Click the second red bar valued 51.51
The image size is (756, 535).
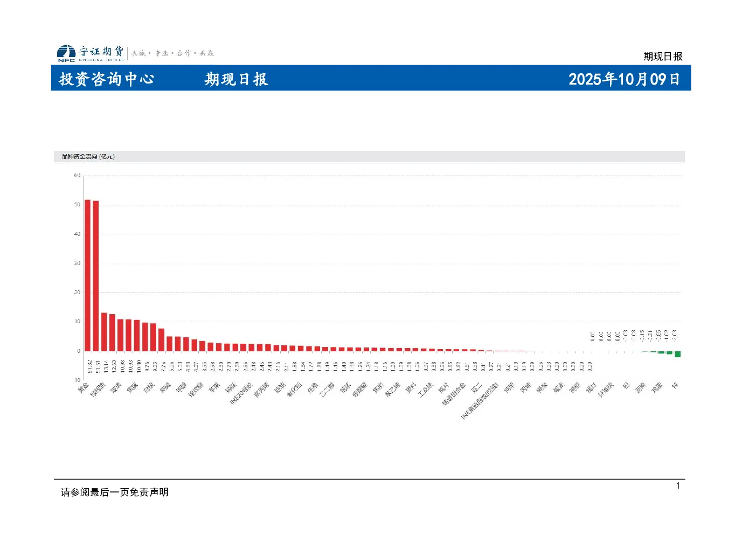pos(96,276)
